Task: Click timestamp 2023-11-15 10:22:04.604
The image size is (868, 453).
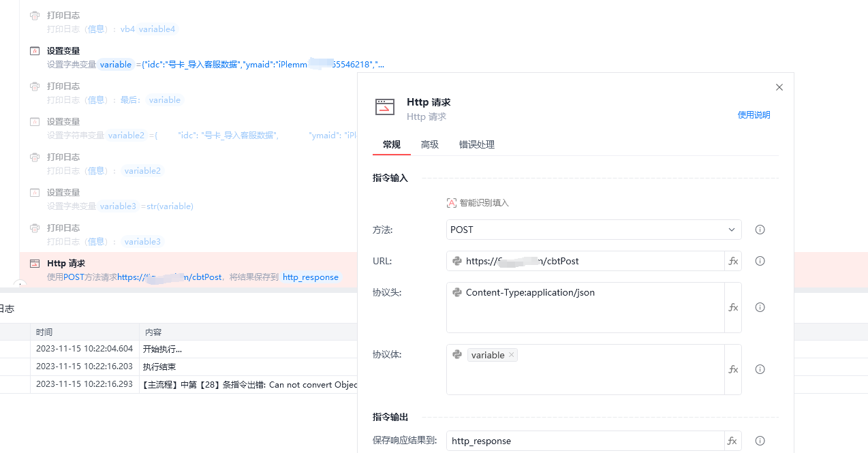Action: point(84,349)
